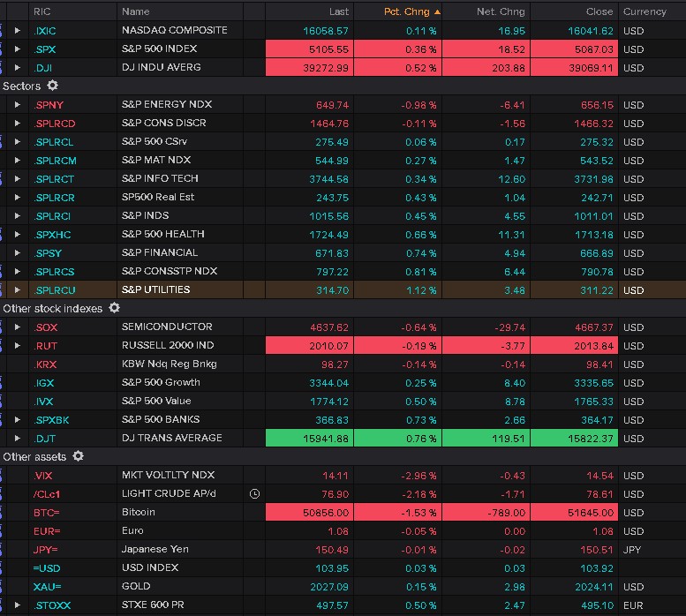The image size is (686, 616).
Task: Open the BTC= Bitcoin RIC link
Action: 47,512
